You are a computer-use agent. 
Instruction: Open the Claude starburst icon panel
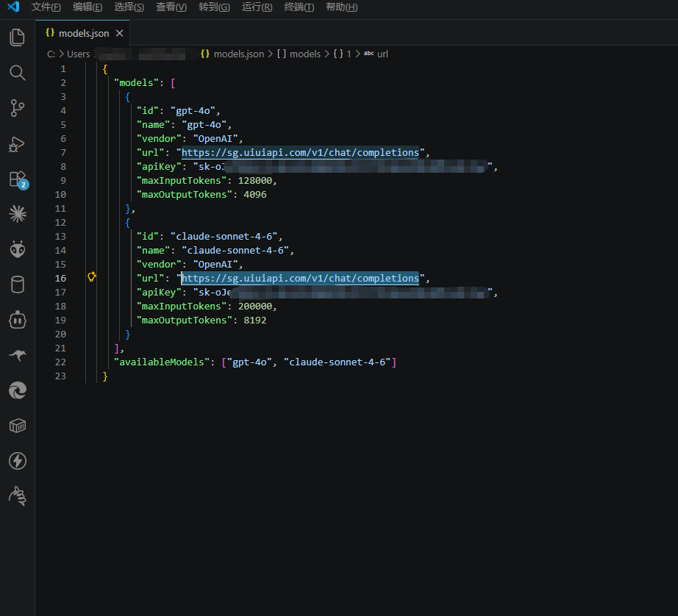click(x=17, y=214)
